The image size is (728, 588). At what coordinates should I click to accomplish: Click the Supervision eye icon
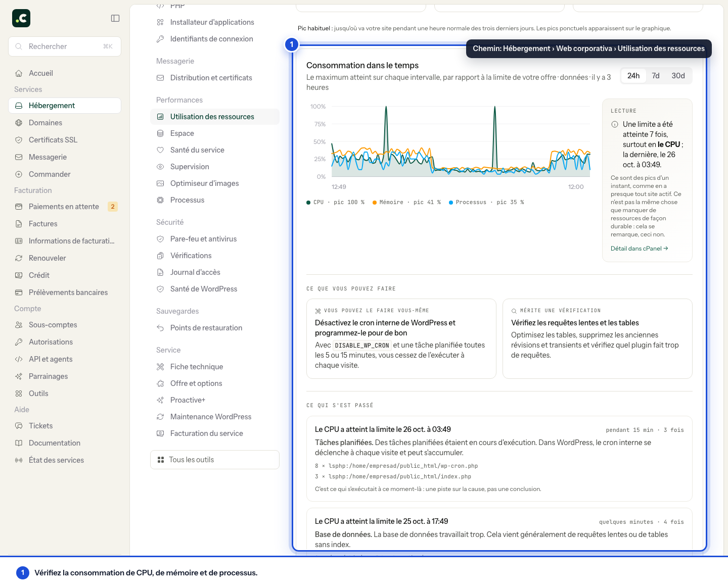click(x=160, y=167)
